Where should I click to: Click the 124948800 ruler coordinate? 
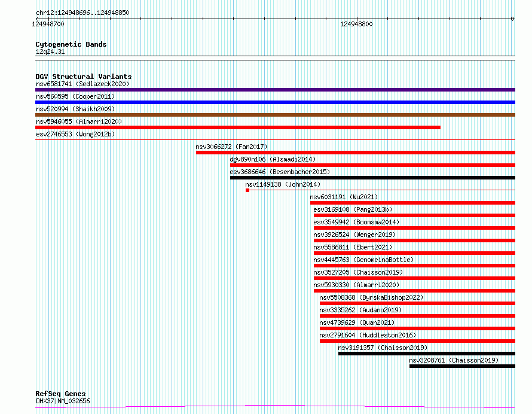tap(356, 24)
